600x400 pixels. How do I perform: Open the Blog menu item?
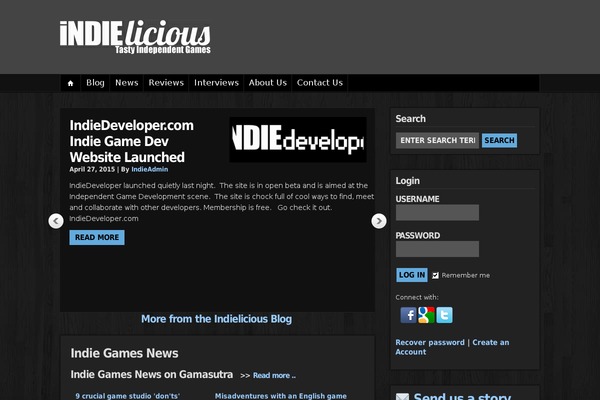(95, 83)
